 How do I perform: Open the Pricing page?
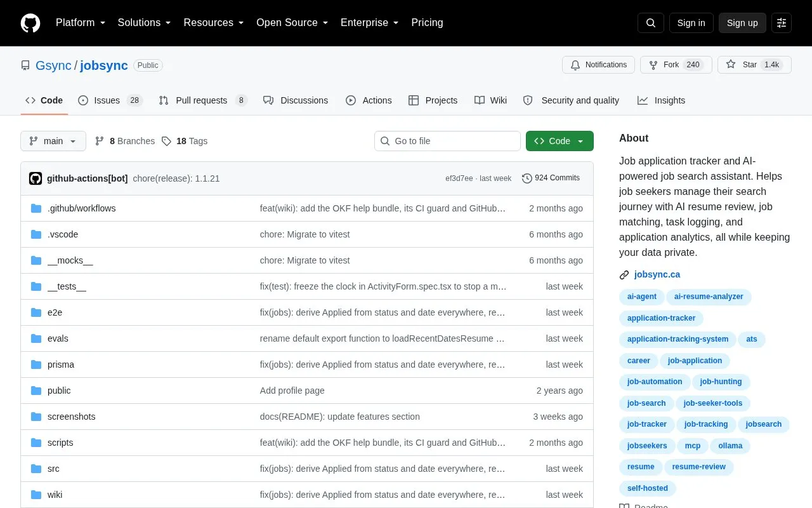(x=427, y=23)
